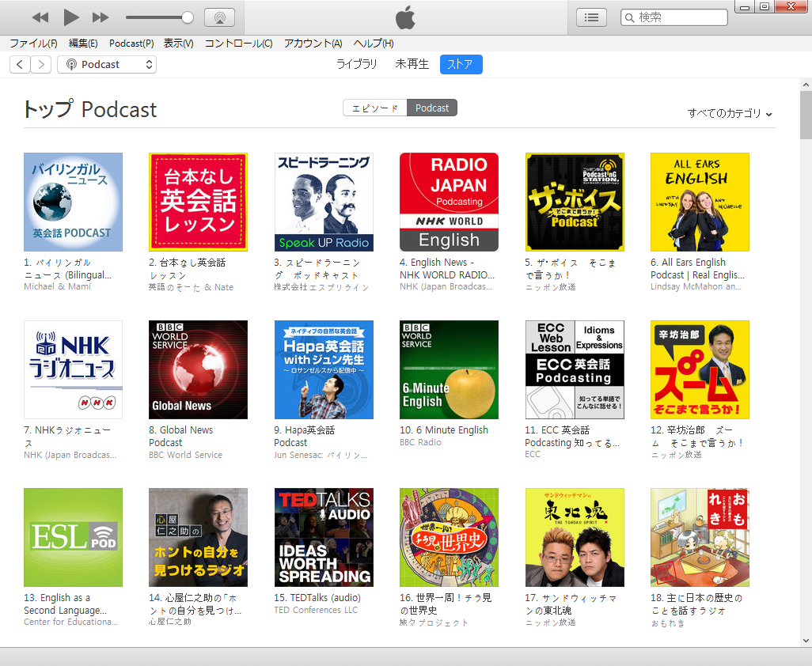Screen dimensions: 812x666
Task: Click title link '8. Global News Podcast'
Action: click(180, 437)
